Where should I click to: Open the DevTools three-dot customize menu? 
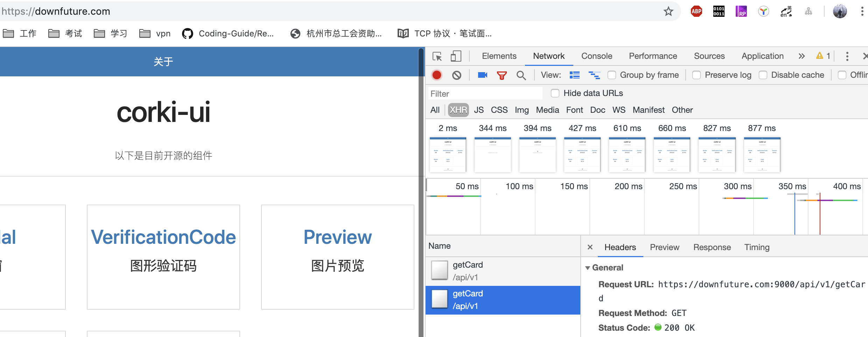tap(847, 56)
